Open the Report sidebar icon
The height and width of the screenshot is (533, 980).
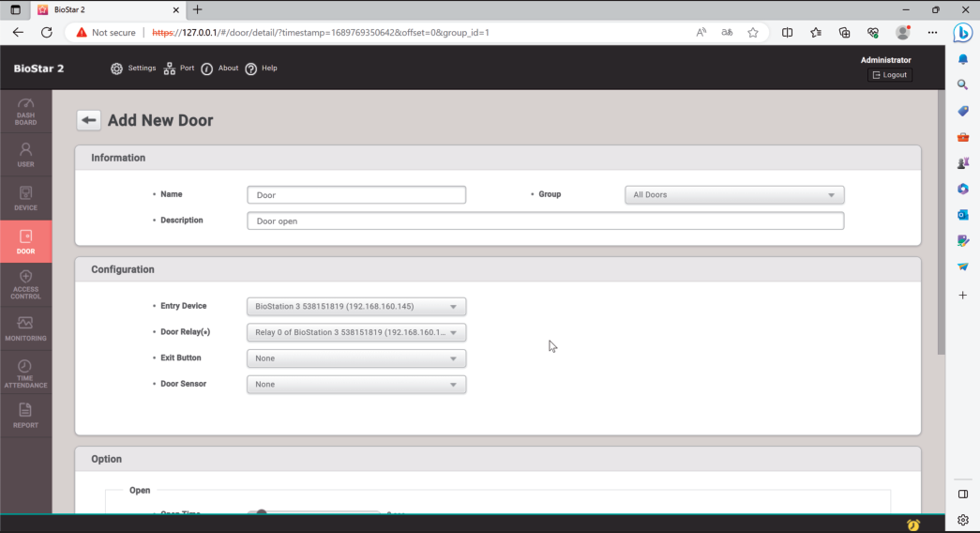[x=25, y=415]
